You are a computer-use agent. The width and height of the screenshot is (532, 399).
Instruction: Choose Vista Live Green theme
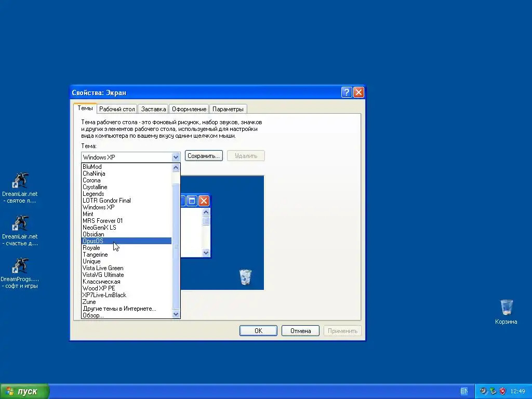(x=127, y=268)
